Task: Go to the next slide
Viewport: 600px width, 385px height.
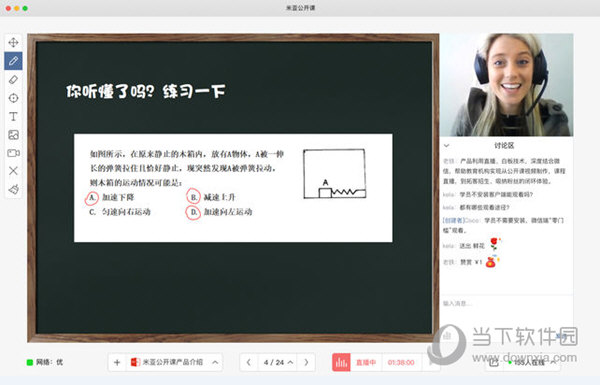Action: pyautogui.click(x=306, y=362)
